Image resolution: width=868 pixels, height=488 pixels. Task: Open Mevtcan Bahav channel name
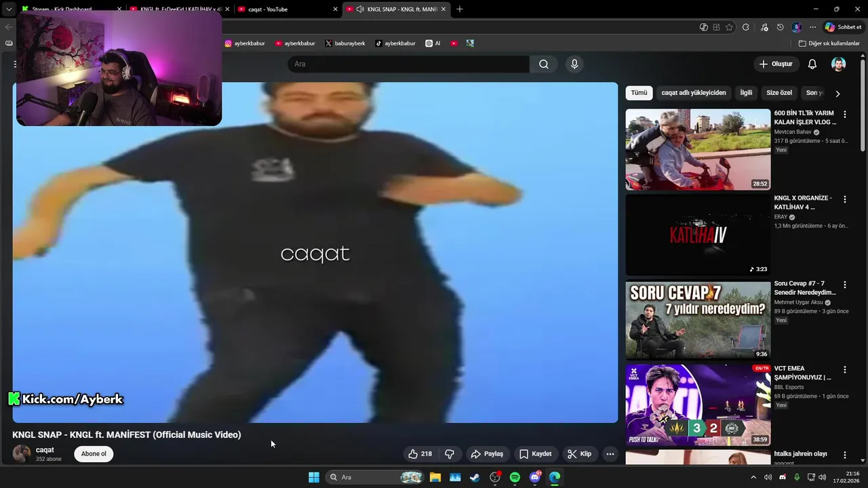793,132
